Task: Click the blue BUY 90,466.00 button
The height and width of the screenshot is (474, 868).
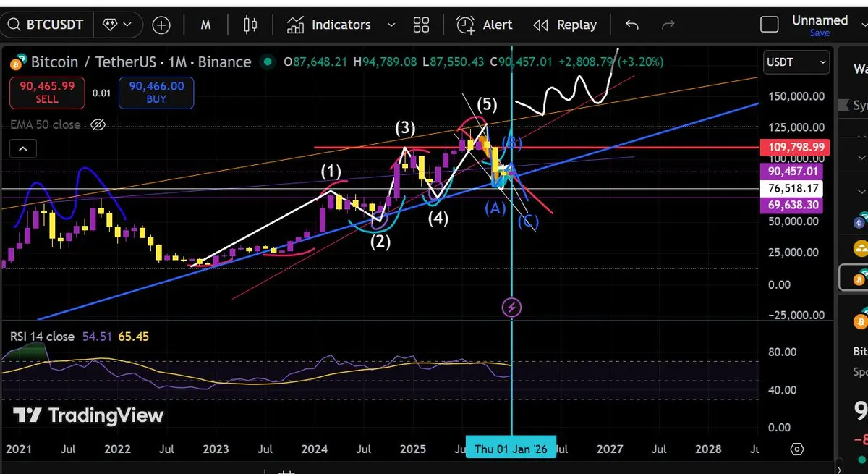Action: pyautogui.click(x=157, y=92)
